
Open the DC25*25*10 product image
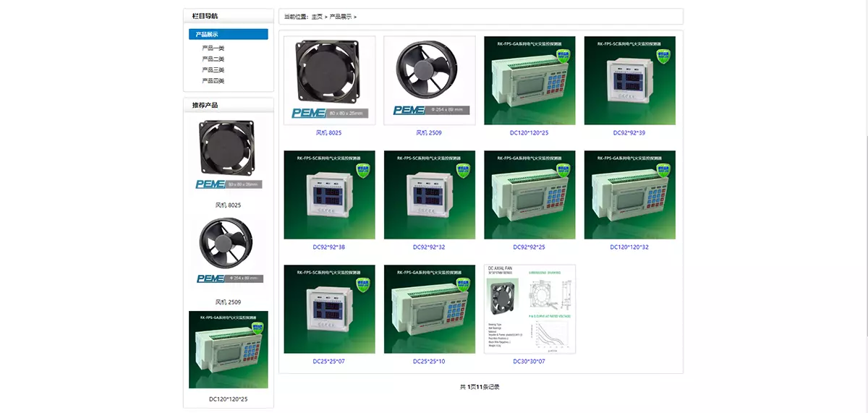429,309
